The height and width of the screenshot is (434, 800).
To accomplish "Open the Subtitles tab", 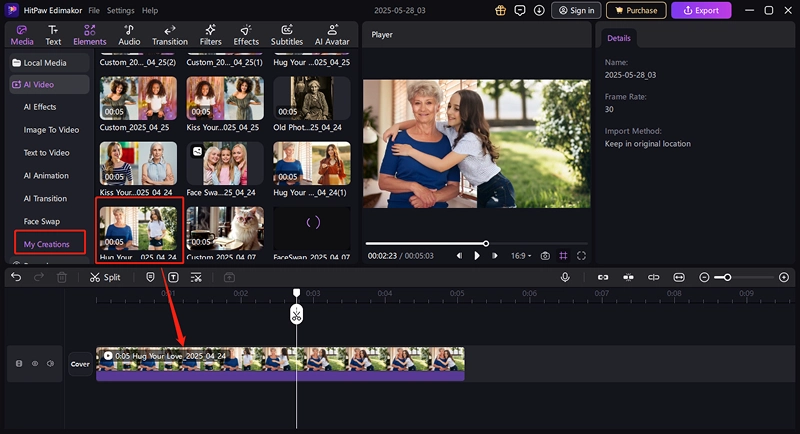I will point(287,35).
